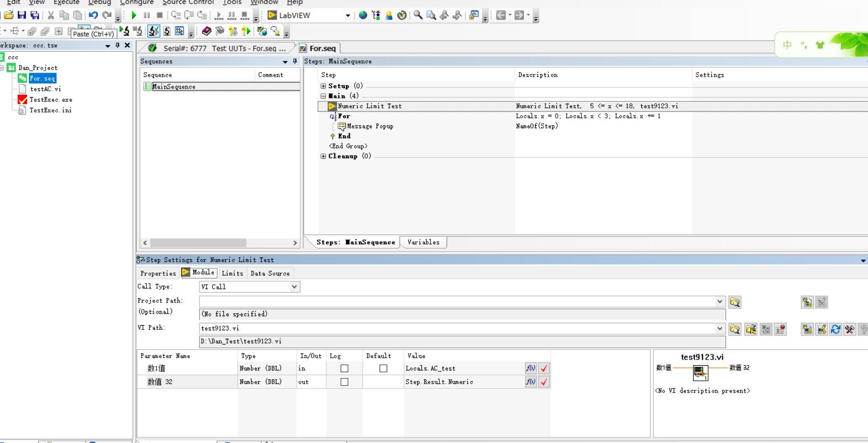Open the Debug menu

pos(99,2)
